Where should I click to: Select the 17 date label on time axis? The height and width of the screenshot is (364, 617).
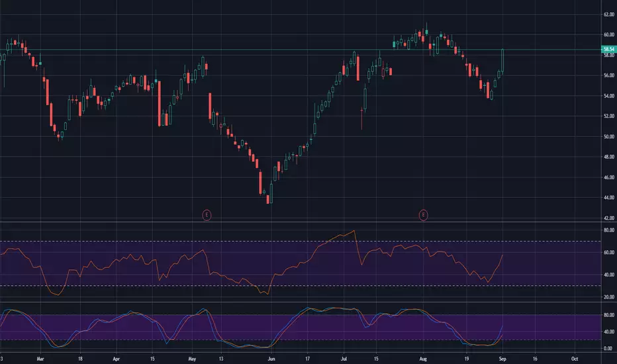pos(307,359)
